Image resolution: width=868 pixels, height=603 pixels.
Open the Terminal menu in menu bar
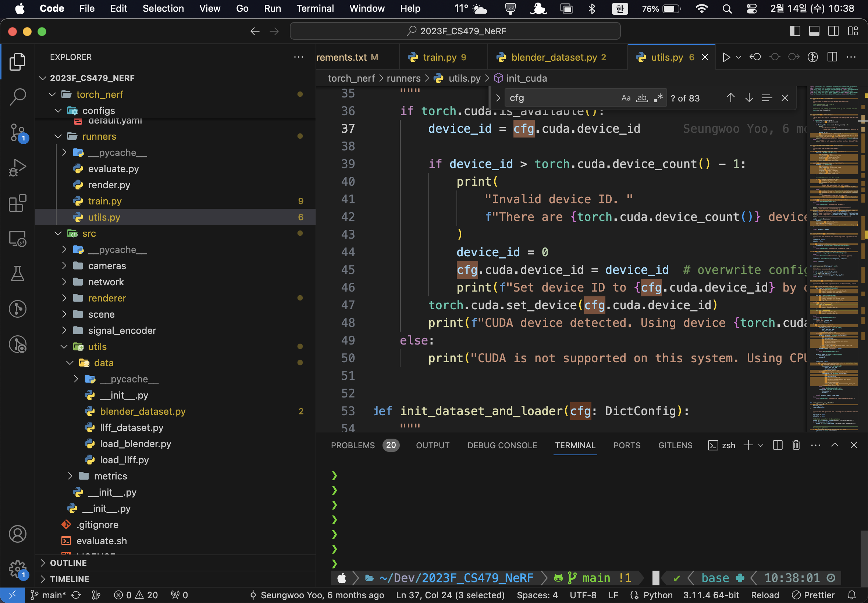tap(315, 8)
